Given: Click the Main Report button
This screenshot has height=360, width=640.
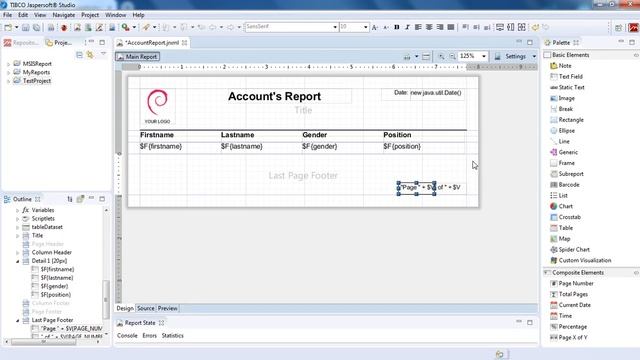Looking at the screenshot, I should pyautogui.click(x=137, y=57).
